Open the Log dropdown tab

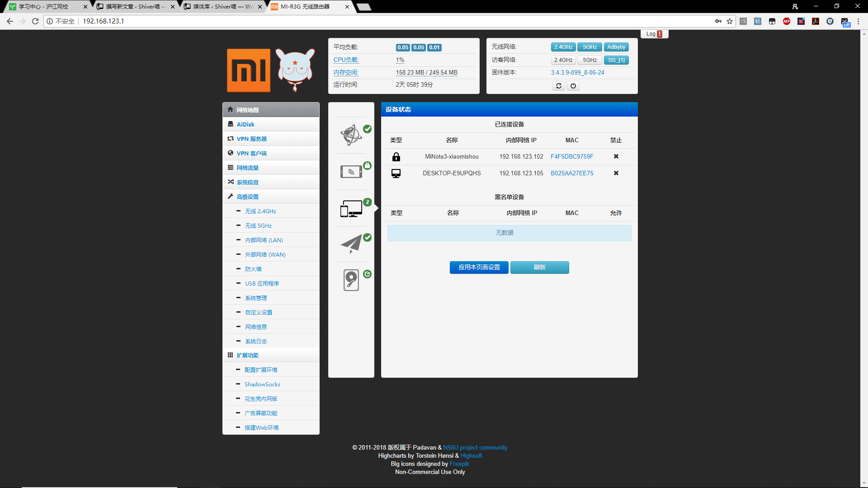(x=654, y=34)
